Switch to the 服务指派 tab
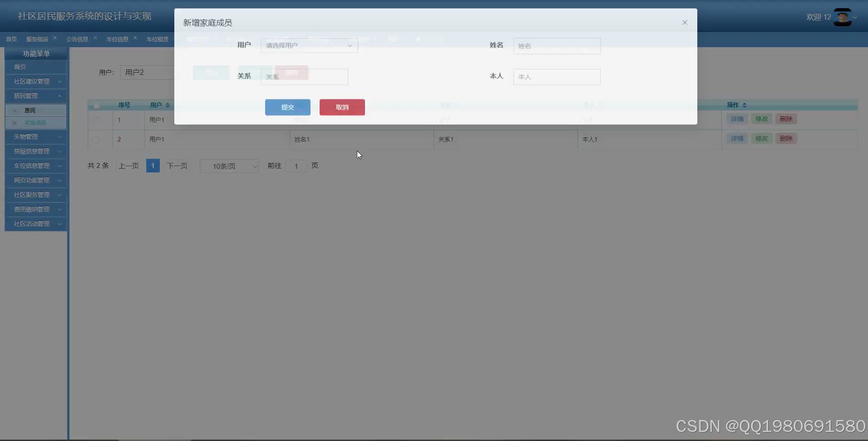This screenshot has width=868, height=441. (x=37, y=39)
